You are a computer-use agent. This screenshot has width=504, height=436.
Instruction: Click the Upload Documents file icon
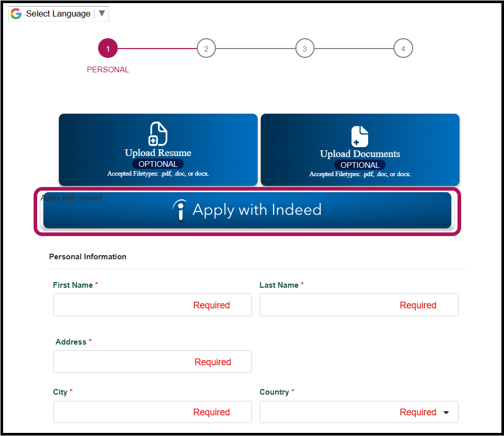(360, 136)
